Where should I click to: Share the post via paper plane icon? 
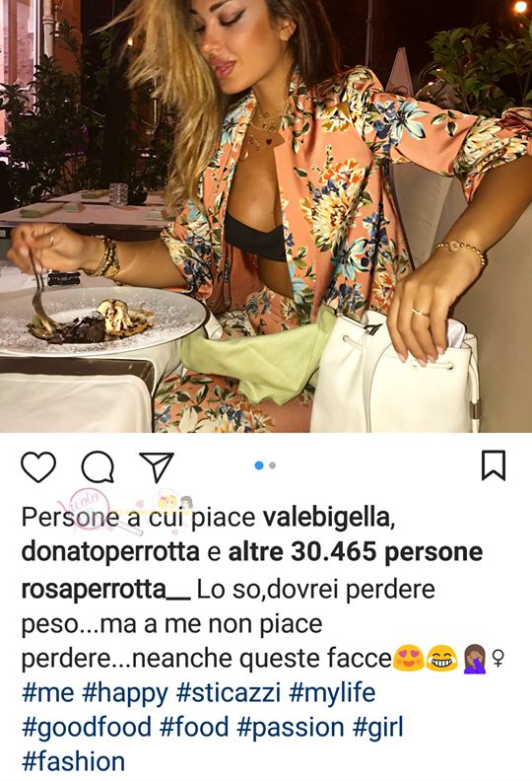coord(157,466)
